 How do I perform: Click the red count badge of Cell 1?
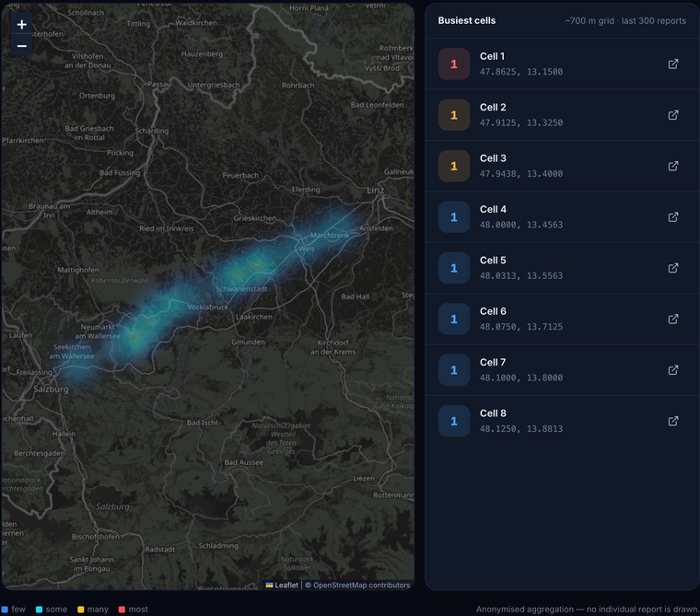[454, 64]
